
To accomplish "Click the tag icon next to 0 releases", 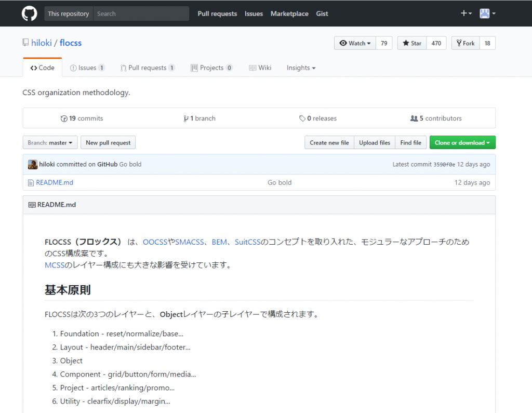I will [x=302, y=118].
